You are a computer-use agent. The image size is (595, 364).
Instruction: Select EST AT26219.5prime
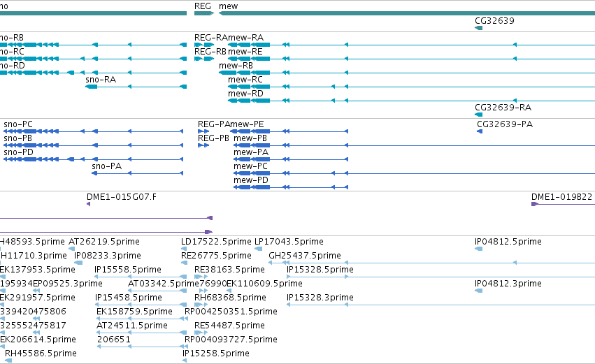(104, 242)
